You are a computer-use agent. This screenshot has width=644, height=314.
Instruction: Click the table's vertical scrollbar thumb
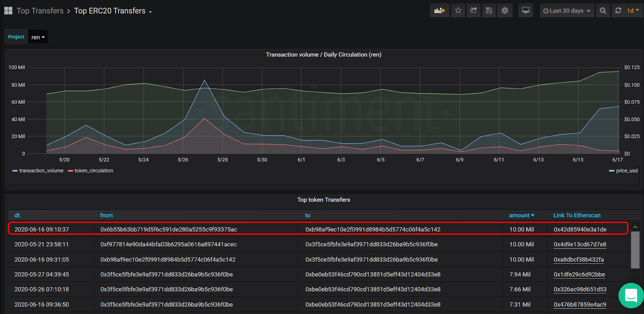coord(635,249)
